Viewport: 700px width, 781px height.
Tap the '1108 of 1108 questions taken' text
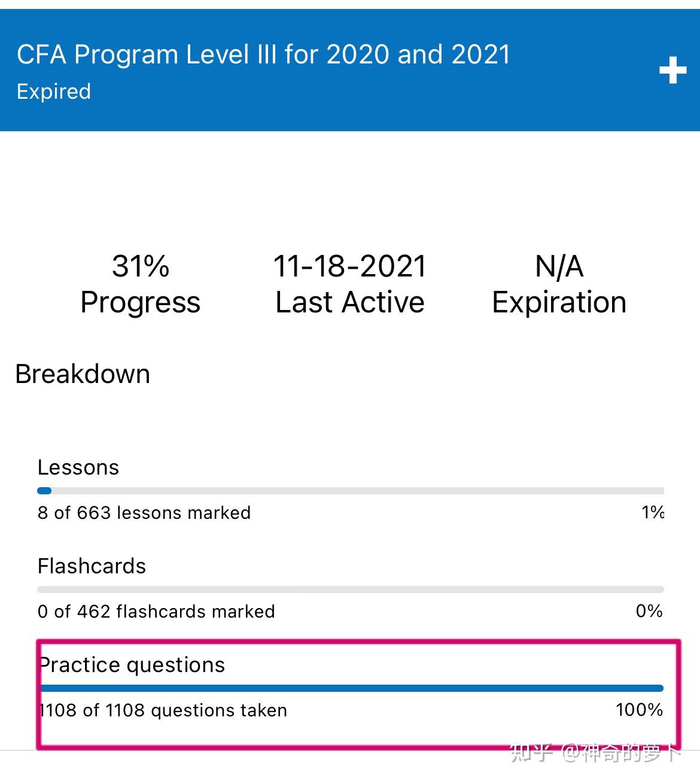tap(162, 710)
